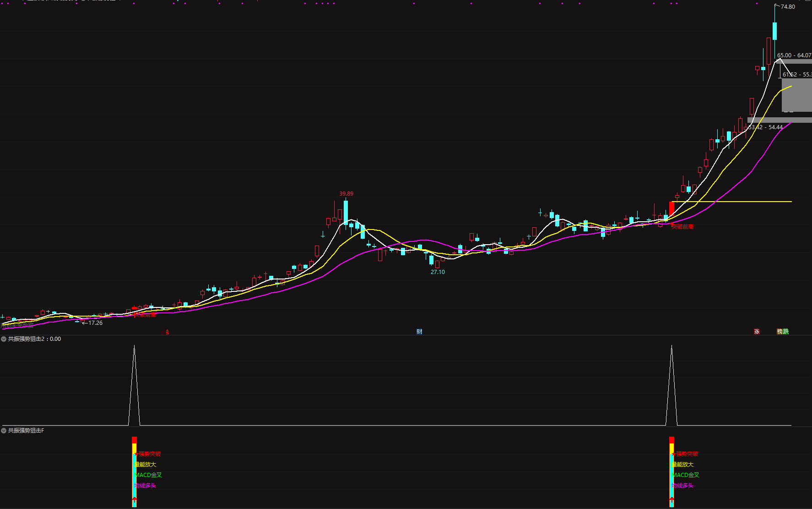
Task: Collapse the 共振强势狙击2 indicator panel
Action: tap(4, 339)
